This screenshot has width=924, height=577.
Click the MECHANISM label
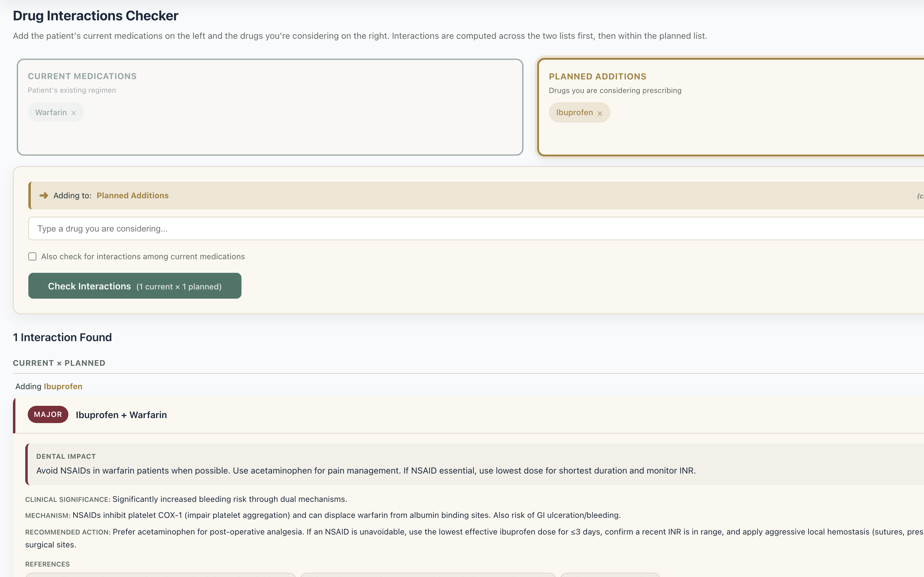click(x=48, y=515)
